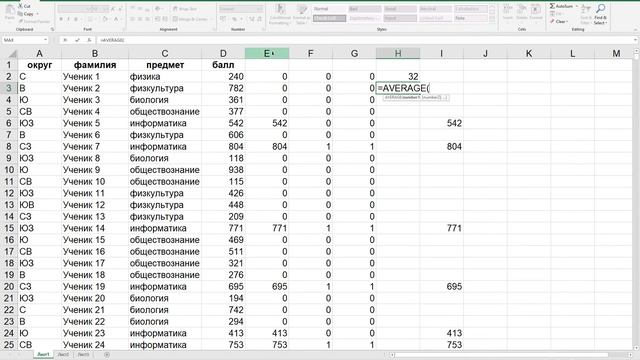Click header cell "округ"
The height and width of the screenshot is (360, 640).
click(x=40, y=65)
